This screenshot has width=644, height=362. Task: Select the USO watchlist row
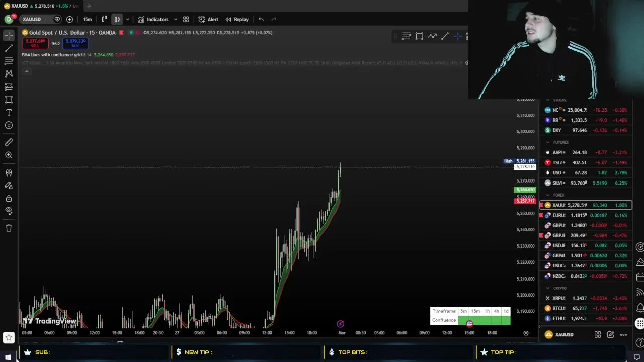pos(586,172)
